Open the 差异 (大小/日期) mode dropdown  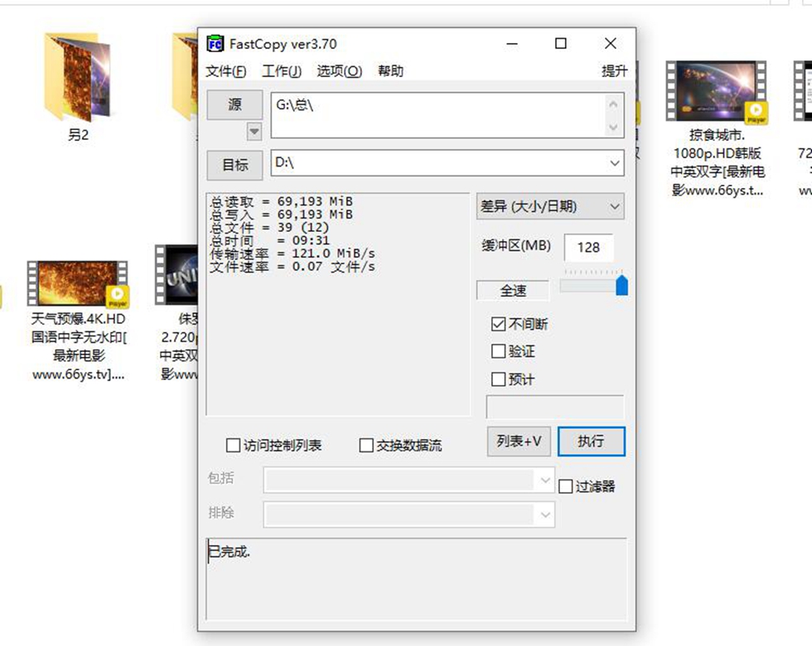550,205
